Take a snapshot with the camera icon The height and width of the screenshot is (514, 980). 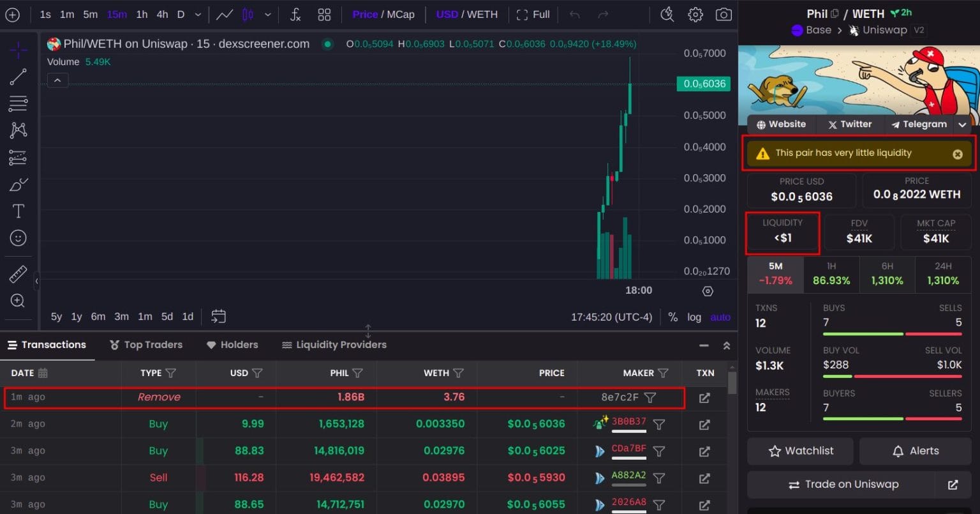pos(724,14)
